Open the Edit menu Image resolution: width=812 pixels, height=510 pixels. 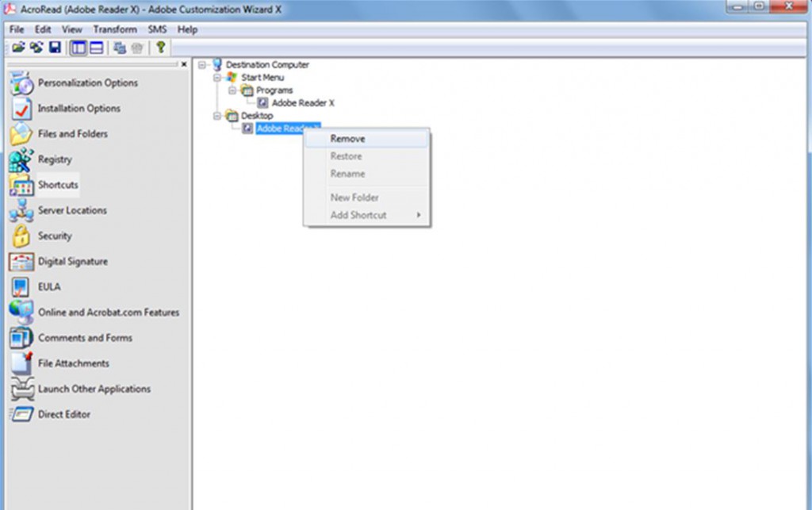[x=43, y=29]
